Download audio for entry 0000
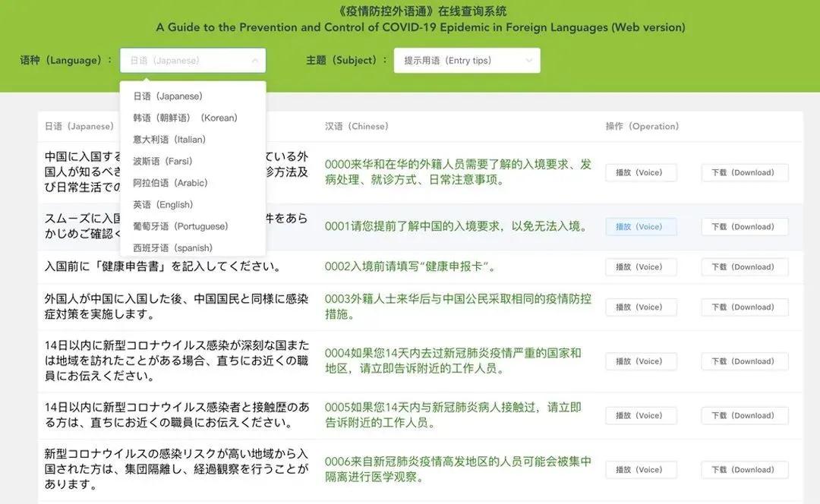 pyautogui.click(x=744, y=172)
